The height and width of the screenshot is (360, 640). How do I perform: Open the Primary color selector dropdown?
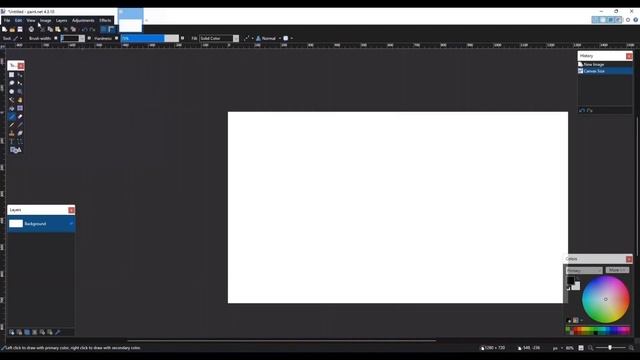click(x=584, y=270)
